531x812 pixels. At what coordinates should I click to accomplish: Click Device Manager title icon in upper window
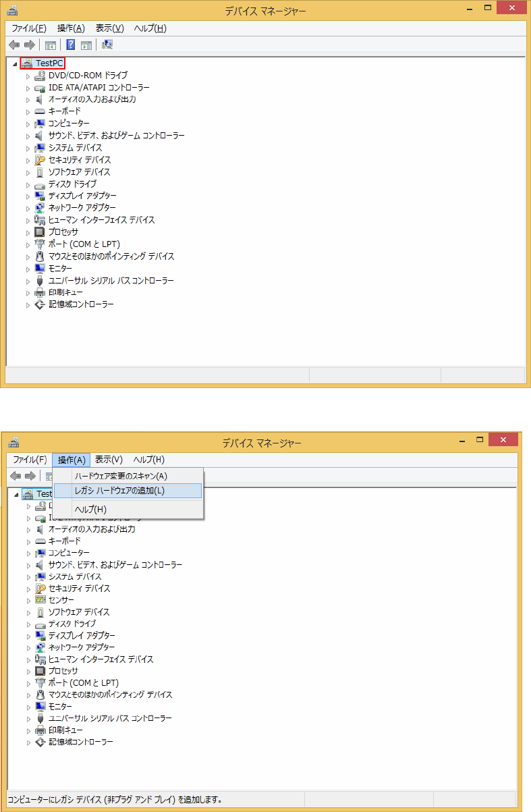pos(13,11)
